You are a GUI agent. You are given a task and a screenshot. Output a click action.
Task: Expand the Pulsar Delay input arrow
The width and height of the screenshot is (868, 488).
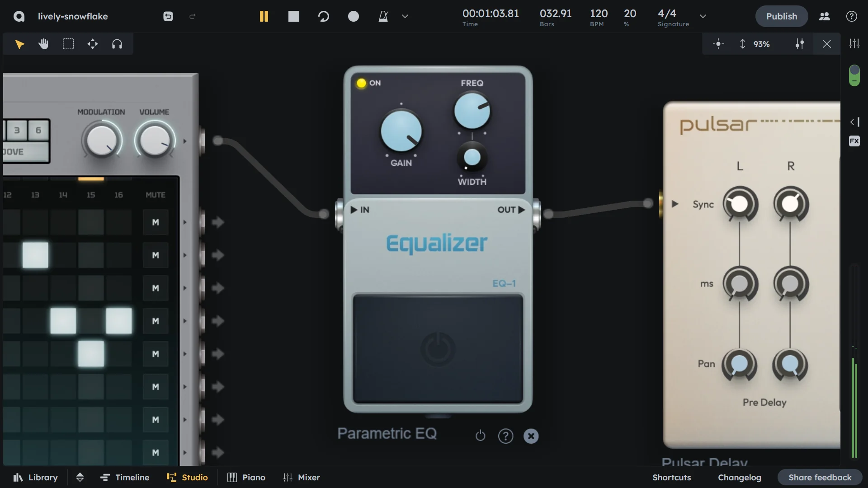[674, 204]
